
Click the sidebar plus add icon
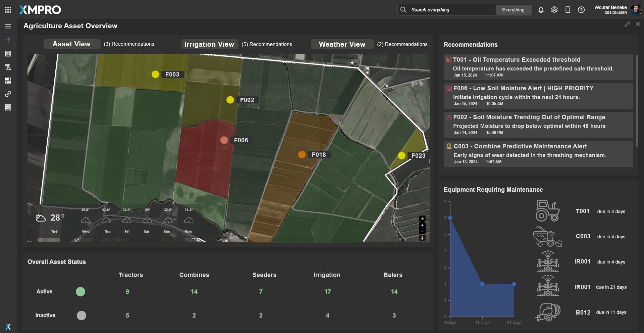click(8, 40)
